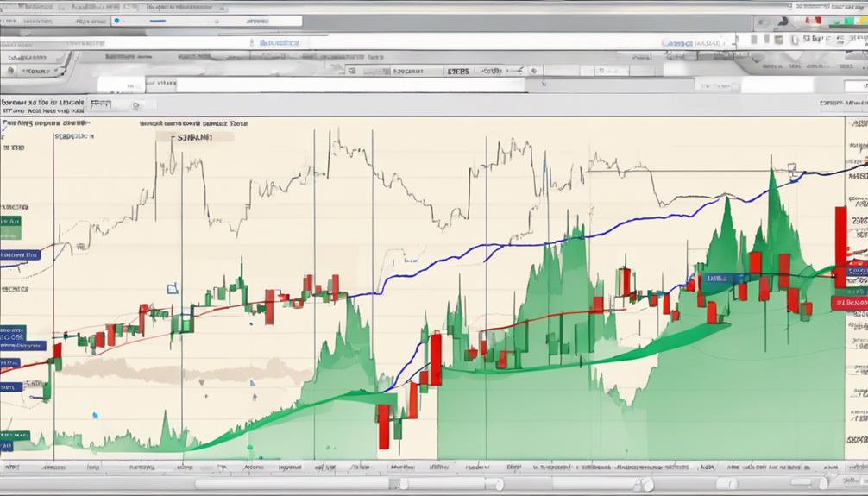Click the dark blue icon in top-right toolbar
The height and width of the screenshot is (496, 868).
[x=783, y=22]
